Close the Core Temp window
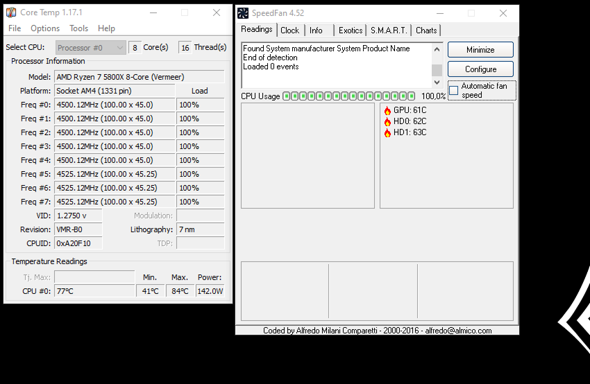This screenshot has width=590, height=384. (216, 13)
